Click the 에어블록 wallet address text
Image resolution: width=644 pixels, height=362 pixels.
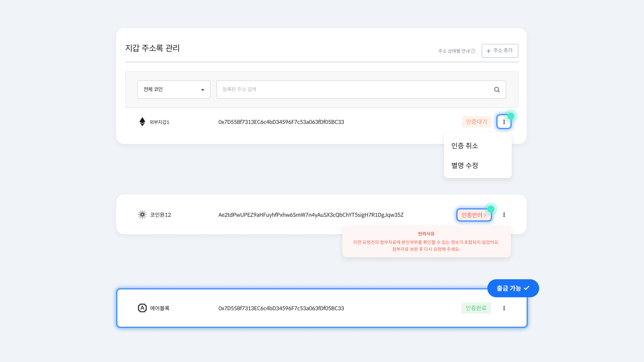tap(281, 308)
